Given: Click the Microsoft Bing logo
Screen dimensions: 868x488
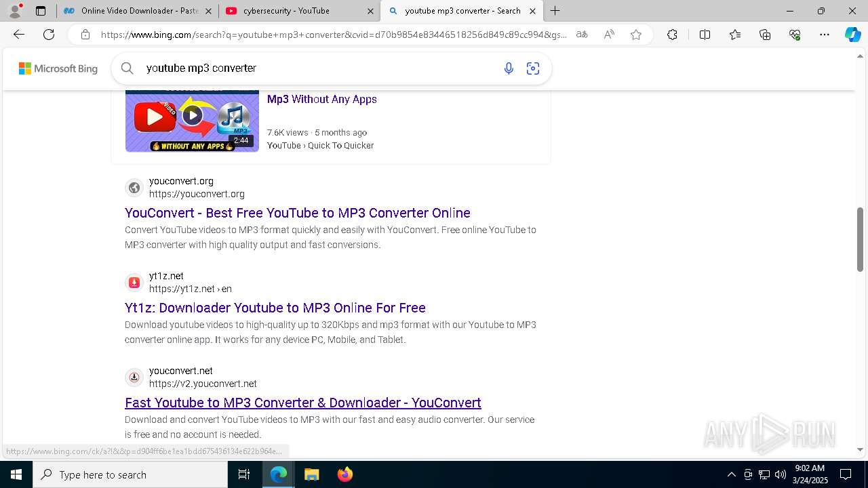Looking at the screenshot, I should coord(58,68).
